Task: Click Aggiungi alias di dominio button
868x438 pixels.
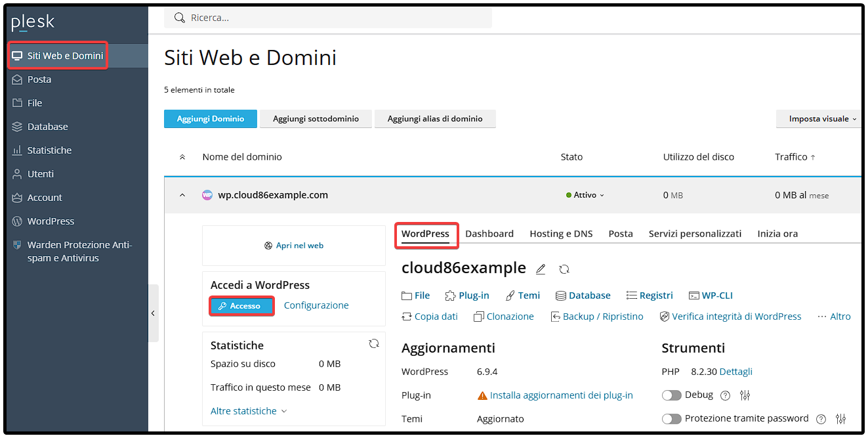Action: pyautogui.click(x=435, y=119)
